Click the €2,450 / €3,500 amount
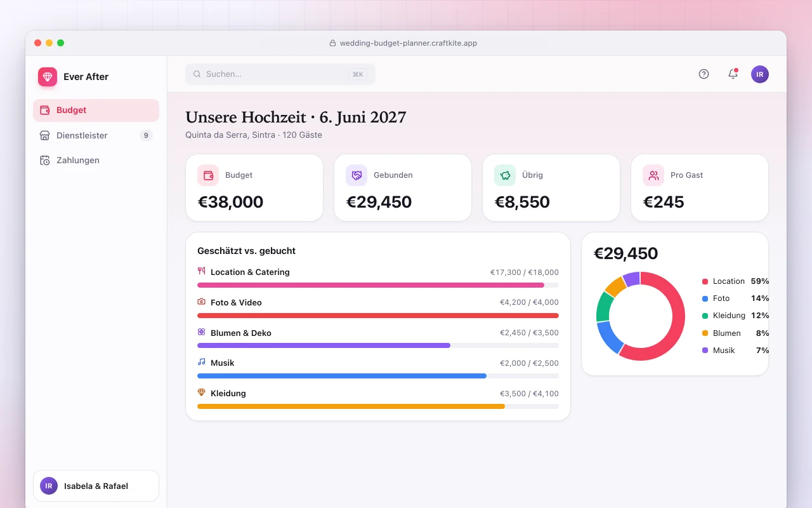This screenshot has height=508, width=812. 529,333
